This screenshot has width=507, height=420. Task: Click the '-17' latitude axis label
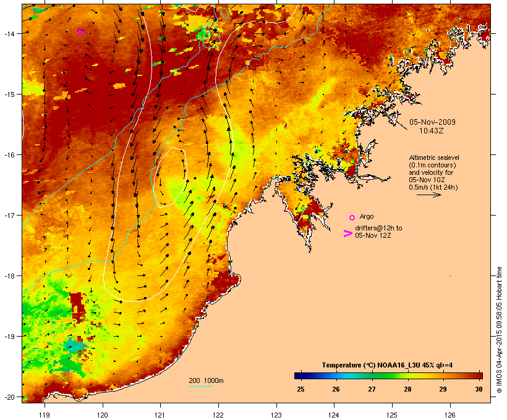(x=9, y=215)
